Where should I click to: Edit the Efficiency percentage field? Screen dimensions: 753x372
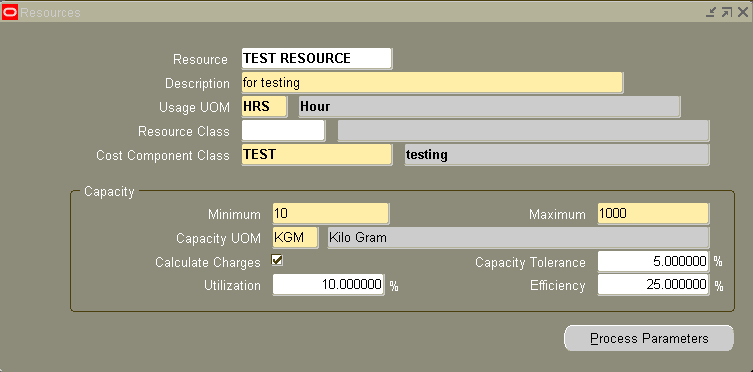[653, 285]
